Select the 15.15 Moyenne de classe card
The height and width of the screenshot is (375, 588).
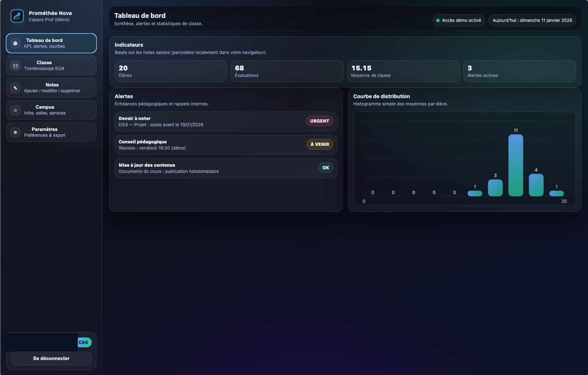403,71
